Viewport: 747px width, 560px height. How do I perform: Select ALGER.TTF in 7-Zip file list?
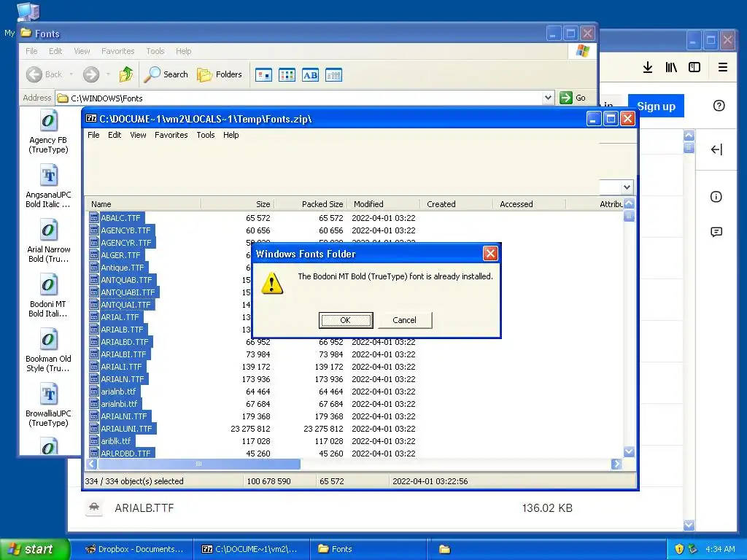coord(120,254)
